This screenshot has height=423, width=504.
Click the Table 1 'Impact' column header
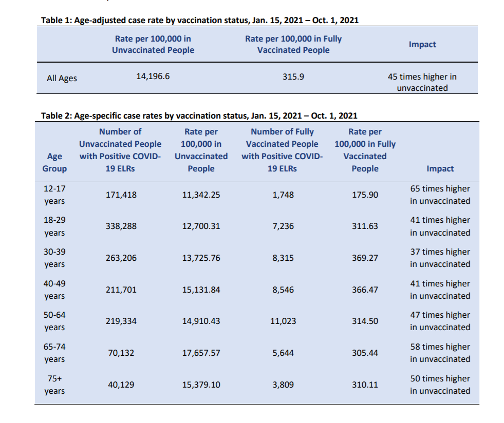[422, 44]
